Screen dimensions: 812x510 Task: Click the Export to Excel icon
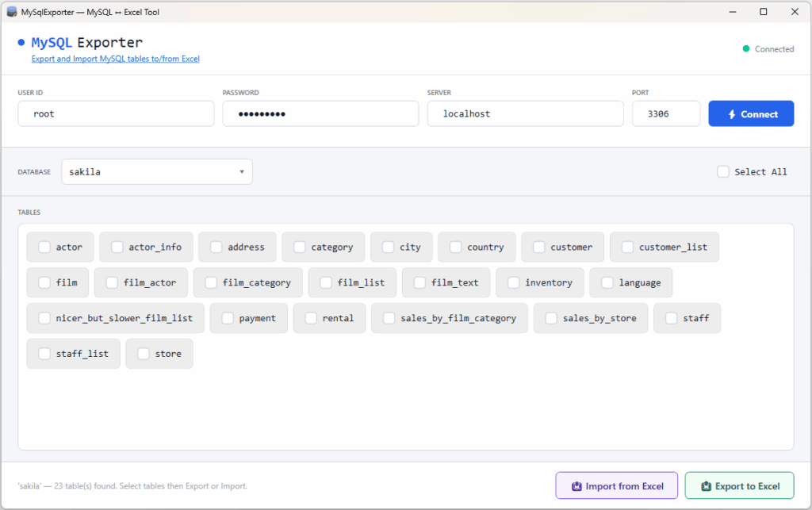[706, 486]
